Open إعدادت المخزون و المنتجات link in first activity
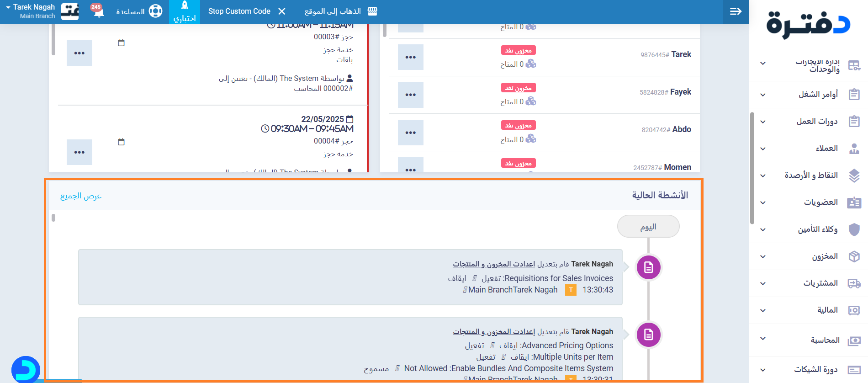 (494, 264)
